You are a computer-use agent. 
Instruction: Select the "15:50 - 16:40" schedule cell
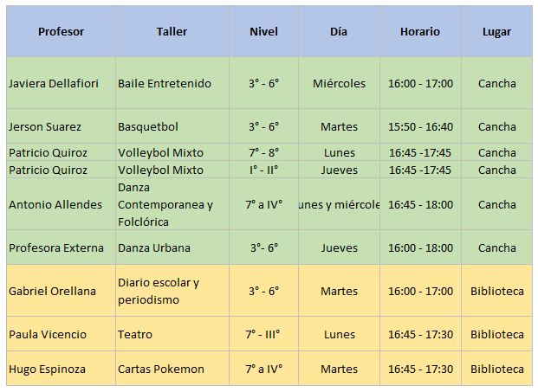tap(419, 127)
